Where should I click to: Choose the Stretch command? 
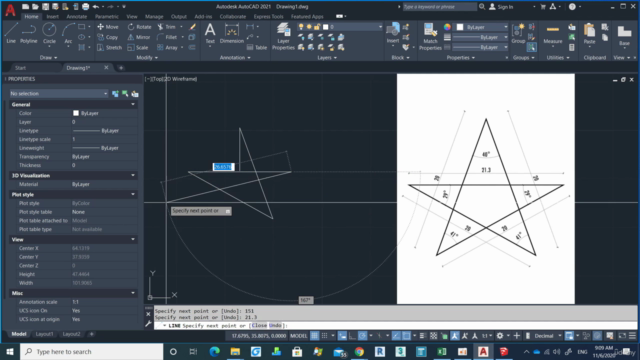coord(109,47)
